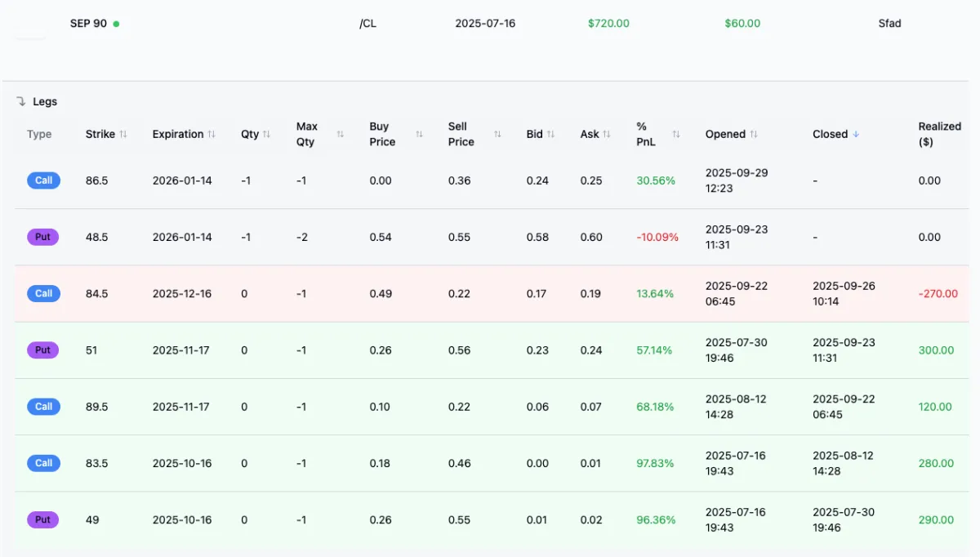Click the sort icon beside Bid
The width and height of the screenshot is (980, 557).
pos(550,134)
